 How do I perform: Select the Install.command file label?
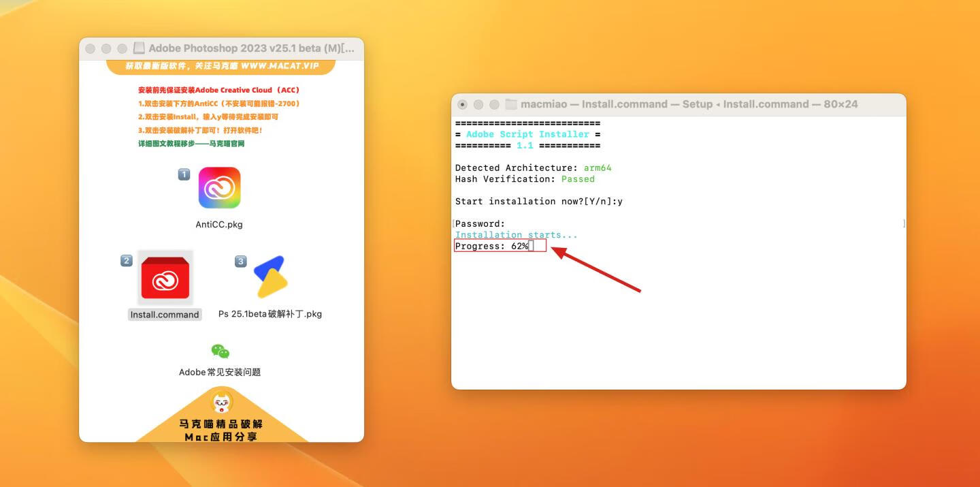[165, 315]
